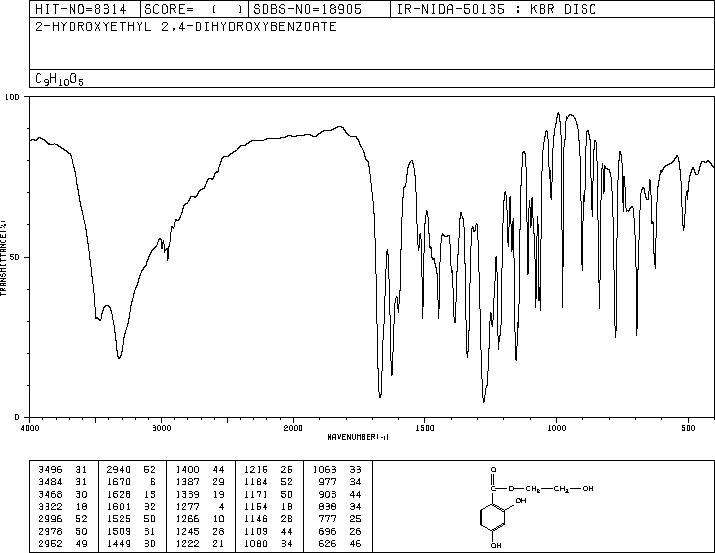The height and width of the screenshot is (553, 715).
Task: Click the 1387 peak entry
Action: coord(200,482)
